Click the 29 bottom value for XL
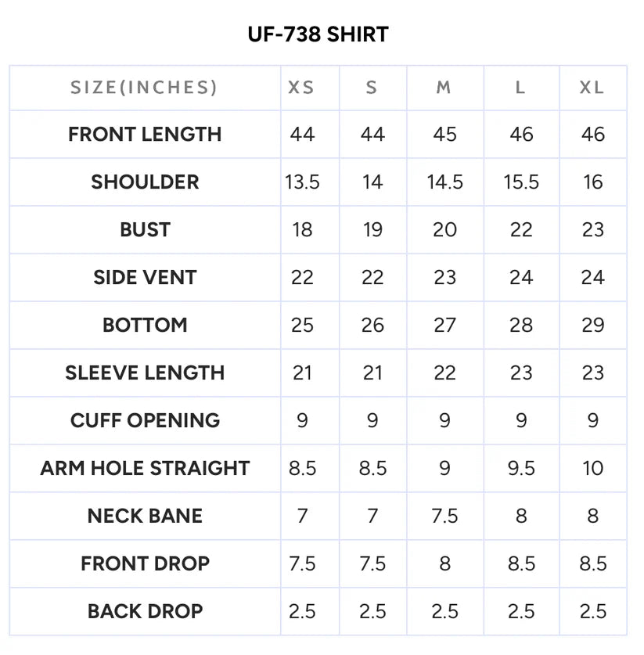Viewport: 644px width, 655px height. coord(593,325)
